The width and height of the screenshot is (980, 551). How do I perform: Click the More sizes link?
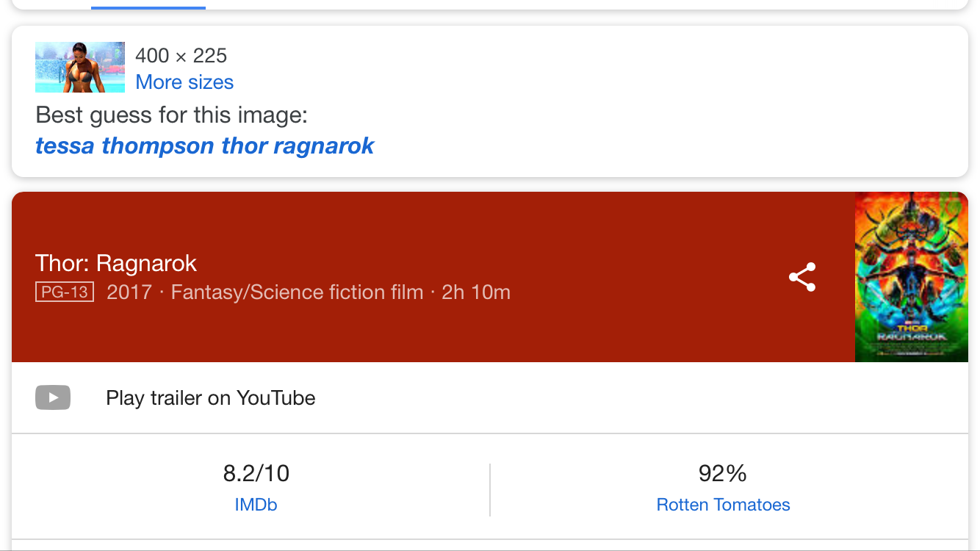click(x=184, y=82)
